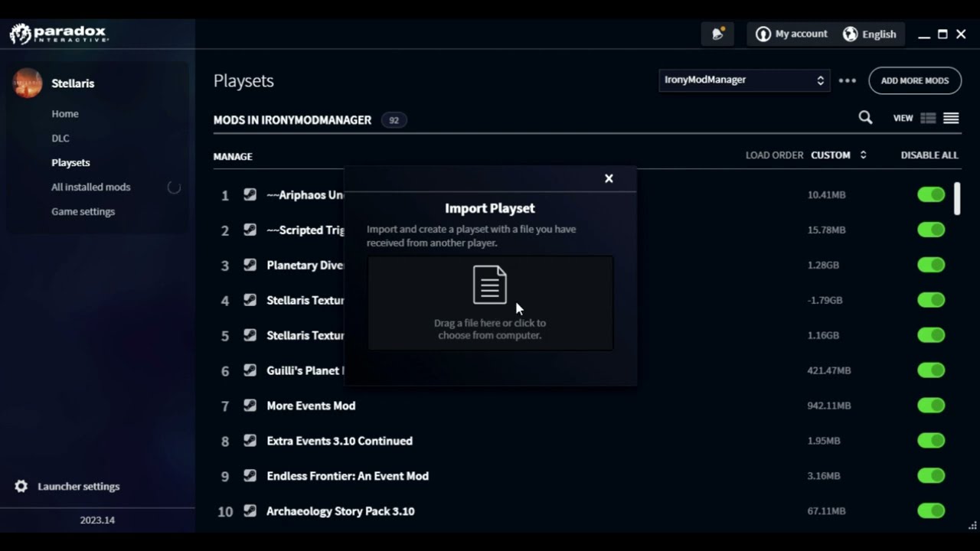Toggle off Planetary Diversity 1.28GB mod
980x551 pixels.
931,265
